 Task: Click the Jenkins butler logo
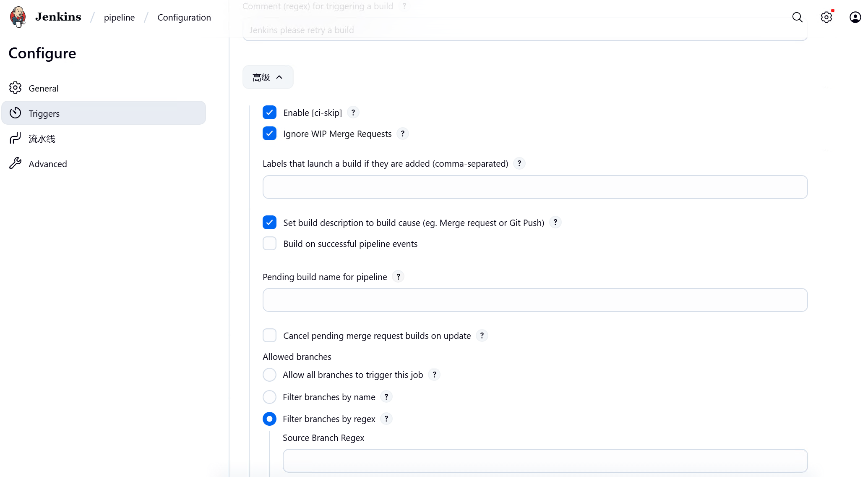pos(18,17)
